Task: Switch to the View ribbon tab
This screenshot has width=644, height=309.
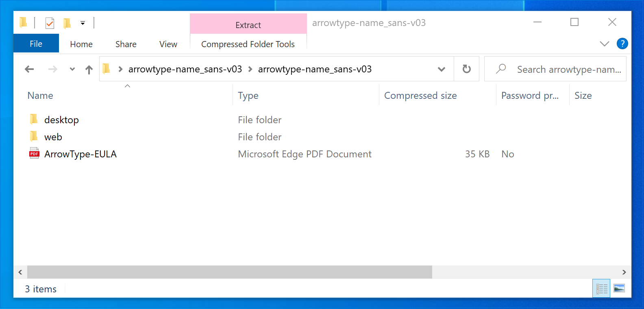Action: coord(168,44)
